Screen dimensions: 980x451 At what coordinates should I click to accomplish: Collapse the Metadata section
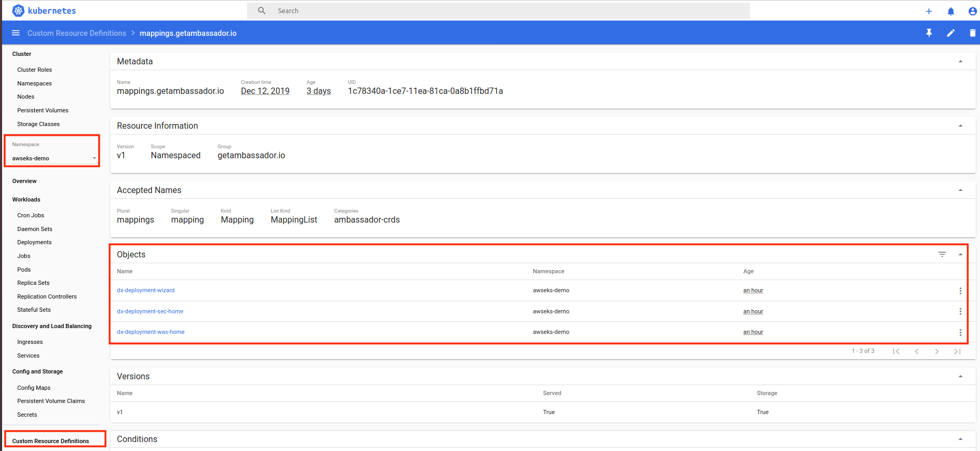tap(960, 62)
